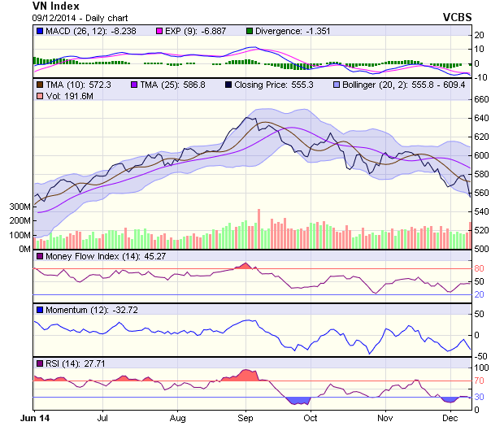Click the RSI (14) legend marker

tap(40, 363)
